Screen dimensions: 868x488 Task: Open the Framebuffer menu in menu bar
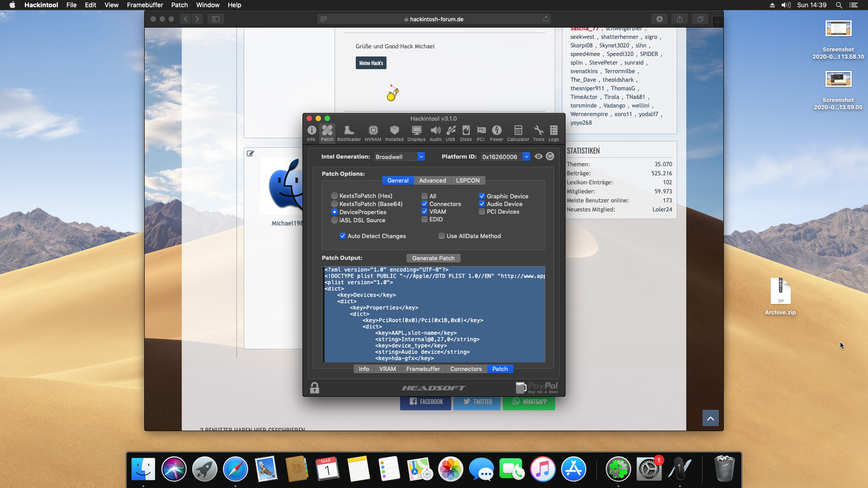(x=145, y=5)
